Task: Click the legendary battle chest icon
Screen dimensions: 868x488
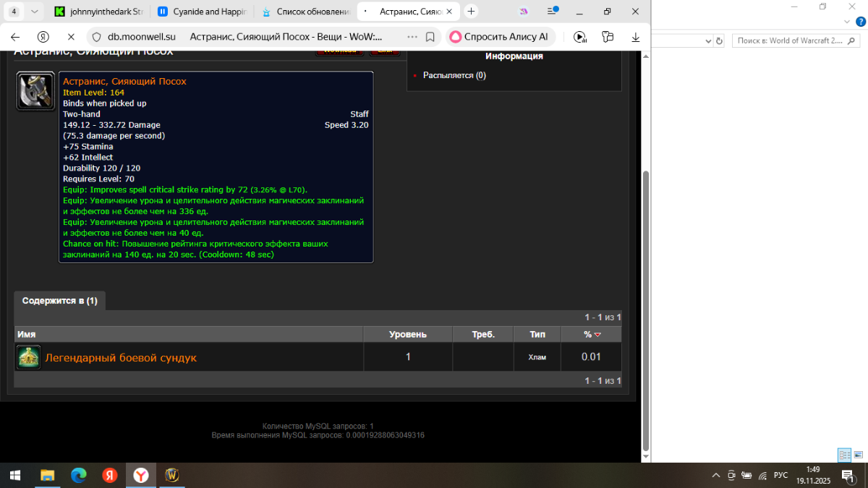Action: [x=28, y=357]
